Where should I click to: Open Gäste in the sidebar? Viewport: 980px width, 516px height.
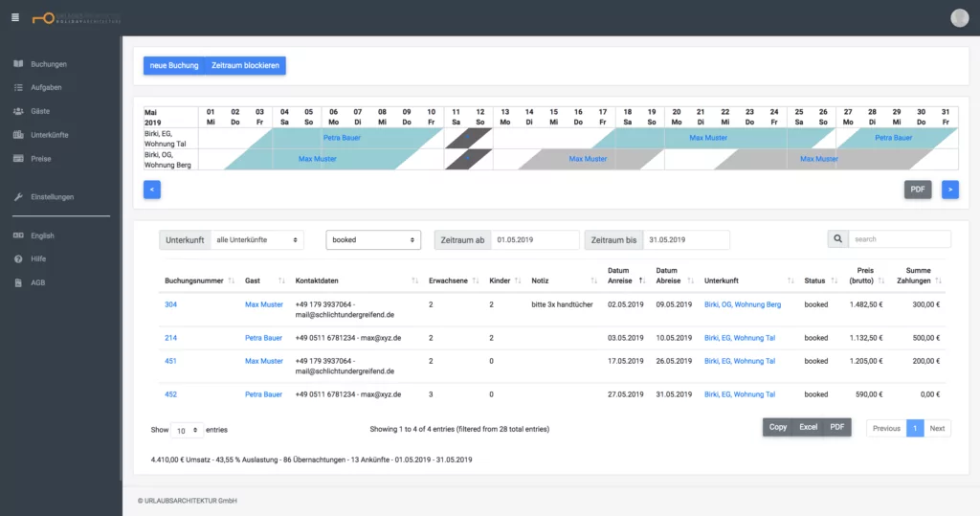coord(40,111)
